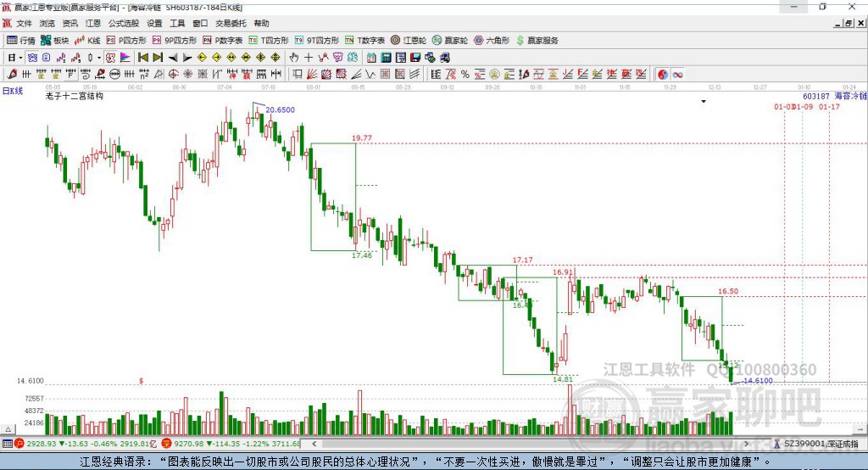
Task: Click the 深 index 9270.98 status entry
Action: tap(231, 444)
